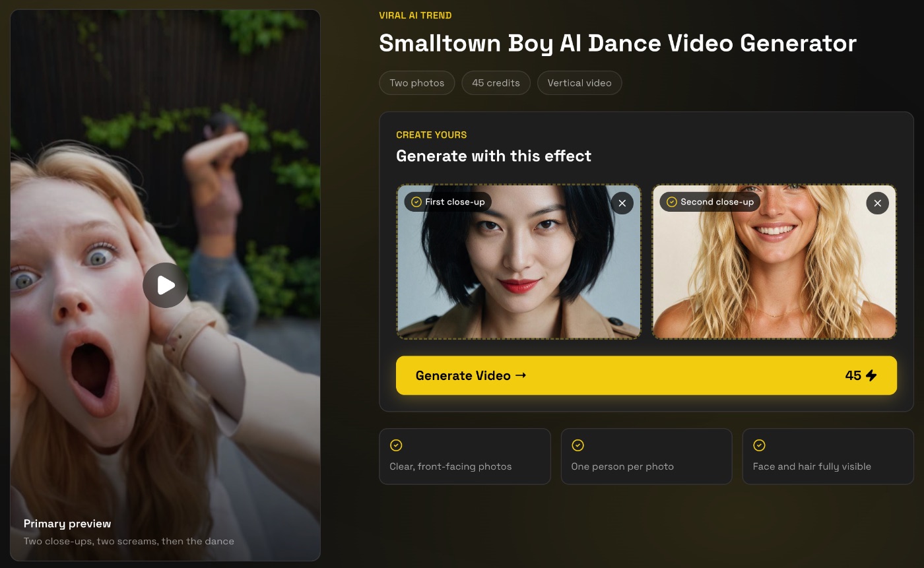Remove the Second close-up photo
The width and height of the screenshot is (924, 568).
tap(877, 203)
